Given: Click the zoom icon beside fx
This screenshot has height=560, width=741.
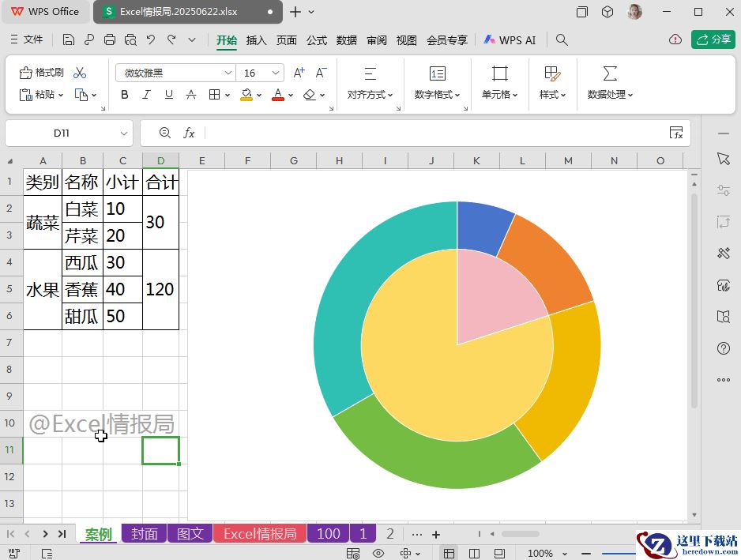Looking at the screenshot, I should (164, 133).
